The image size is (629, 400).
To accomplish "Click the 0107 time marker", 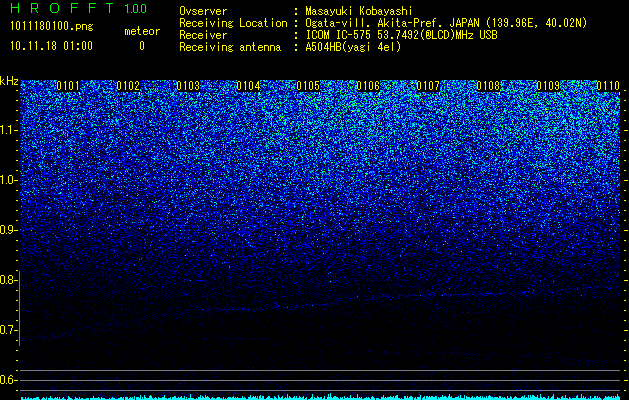I will tap(428, 86).
